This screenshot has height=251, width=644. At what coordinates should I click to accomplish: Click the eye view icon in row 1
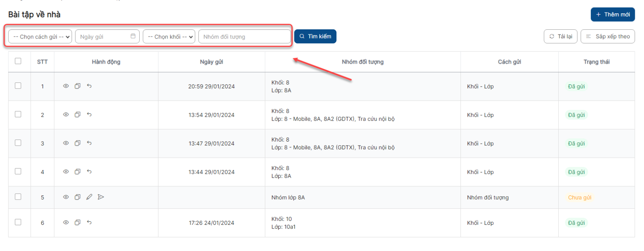(66, 86)
